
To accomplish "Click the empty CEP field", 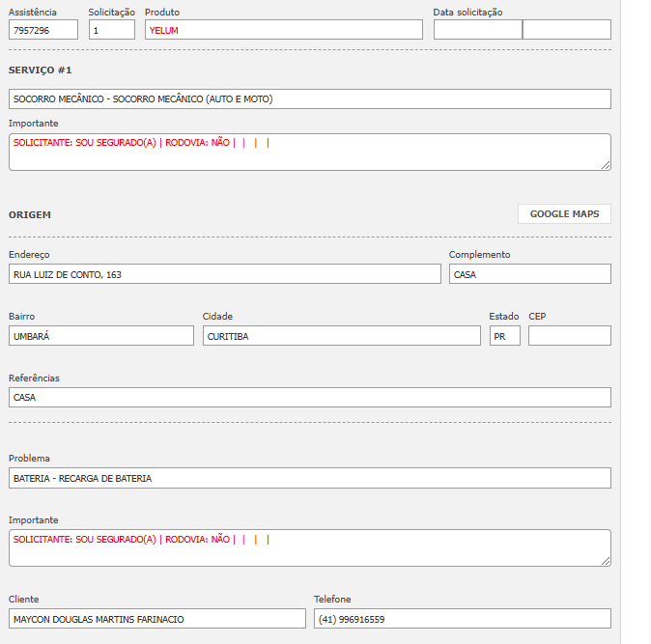I will point(569,336).
